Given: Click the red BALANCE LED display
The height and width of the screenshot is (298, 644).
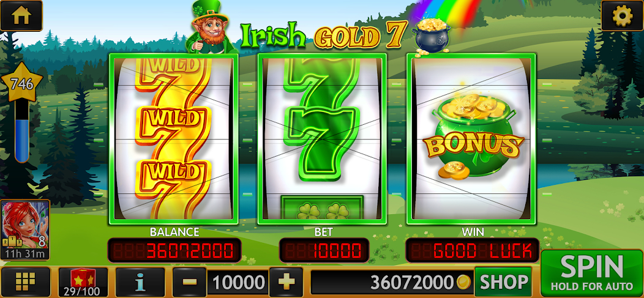Looking at the screenshot, I should coord(174,250).
